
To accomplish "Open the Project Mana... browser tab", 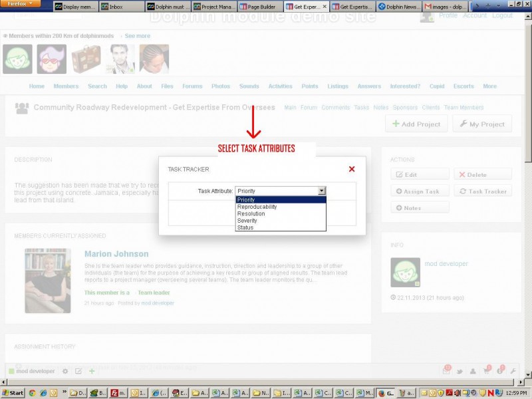I will point(214,7).
